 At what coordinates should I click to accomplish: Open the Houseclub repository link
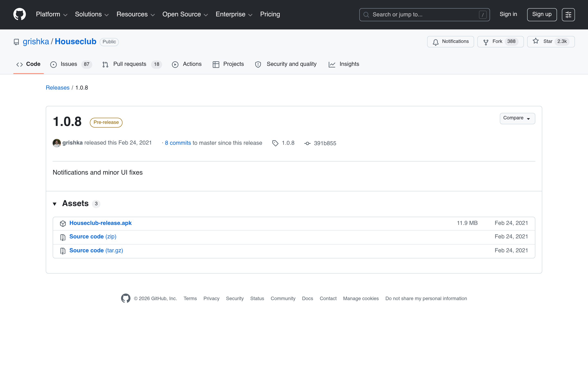coord(76,42)
